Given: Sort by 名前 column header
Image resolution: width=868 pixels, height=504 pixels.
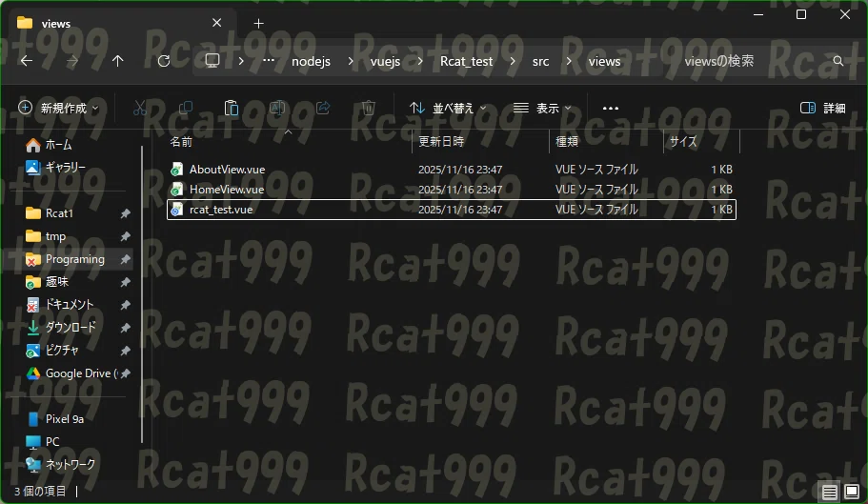Looking at the screenshot, I should (x=289, y=142).
